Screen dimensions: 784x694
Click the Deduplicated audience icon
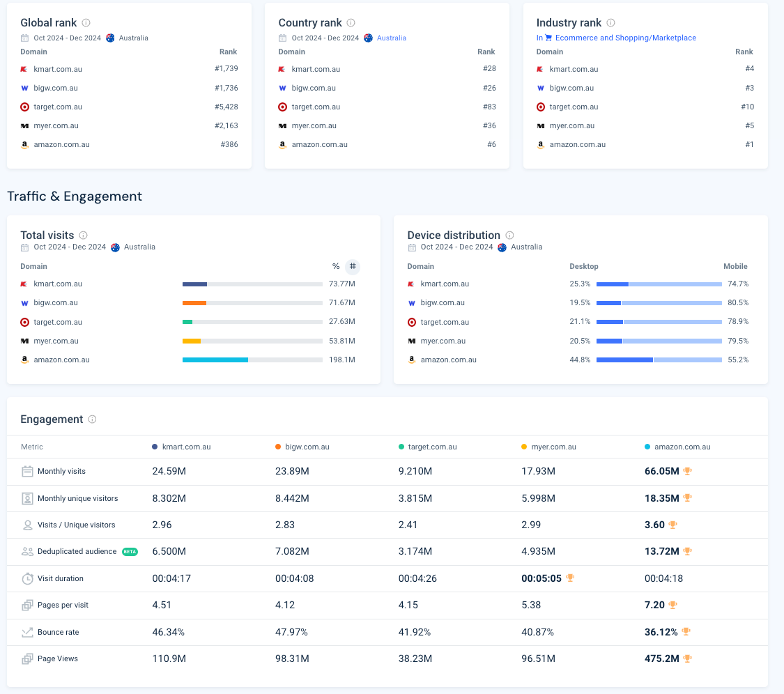27,551
